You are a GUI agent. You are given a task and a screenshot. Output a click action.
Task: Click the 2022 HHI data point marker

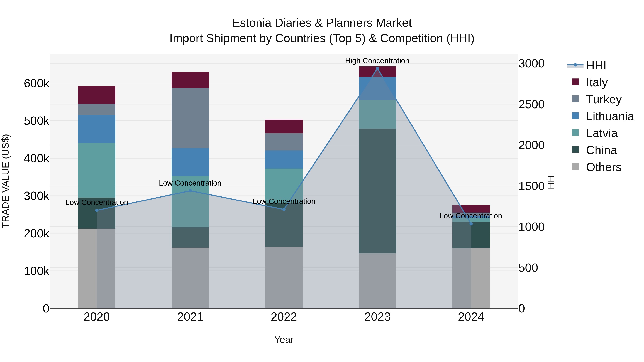point(284,209)
